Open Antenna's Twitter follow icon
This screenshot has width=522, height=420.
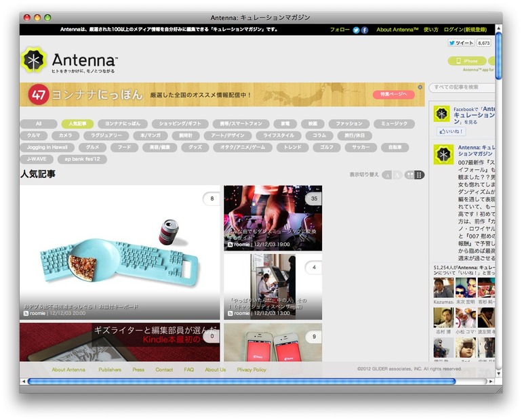(x=356, y=30)
